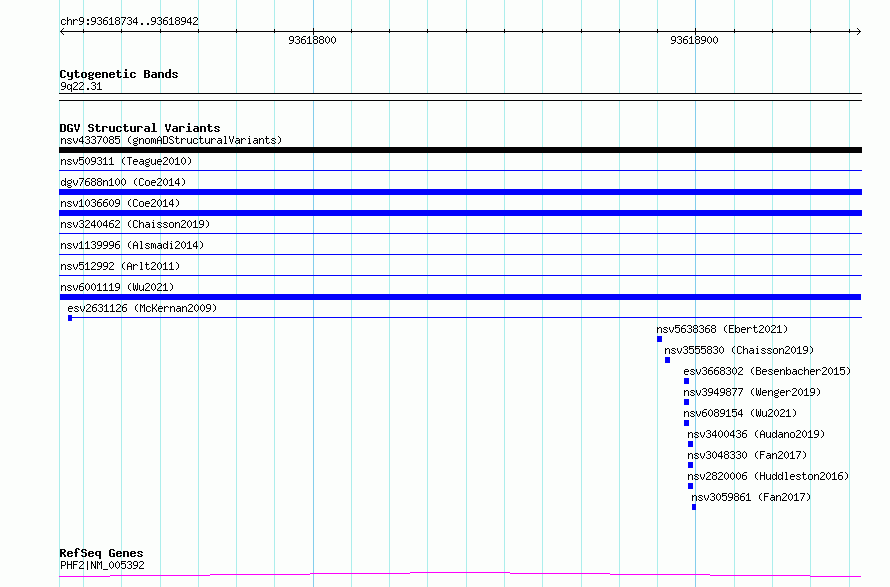Open variant nsv3400436 (Audano2019)
Image resolution: width=890 pixels, height=587 pixels.
756,434
